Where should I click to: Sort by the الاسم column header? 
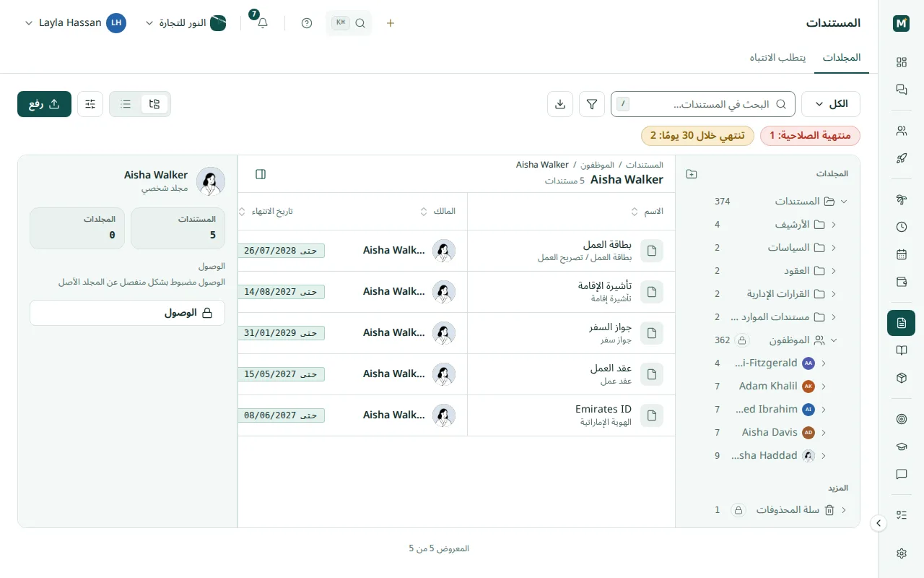(x=647, y=212)
